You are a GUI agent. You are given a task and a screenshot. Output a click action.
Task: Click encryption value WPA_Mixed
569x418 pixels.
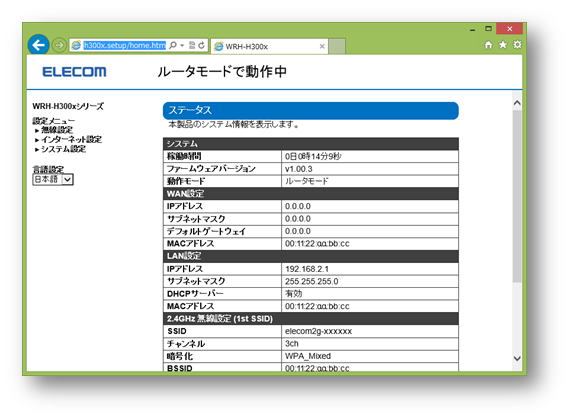pyautogui.click(x=308, y=356)
